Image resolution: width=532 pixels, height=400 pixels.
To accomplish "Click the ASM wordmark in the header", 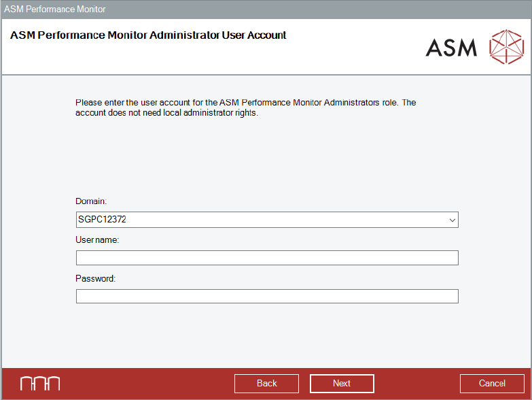I will point(451,47).
